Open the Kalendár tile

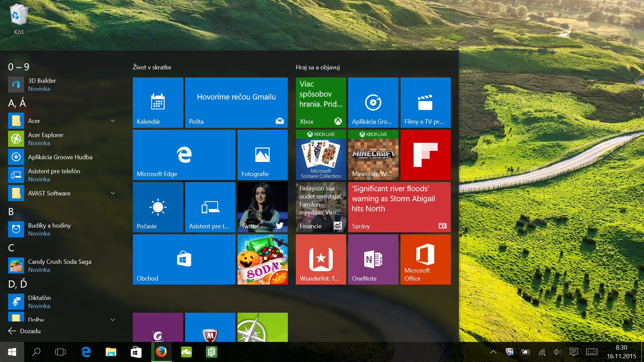[x=158, y=103]
